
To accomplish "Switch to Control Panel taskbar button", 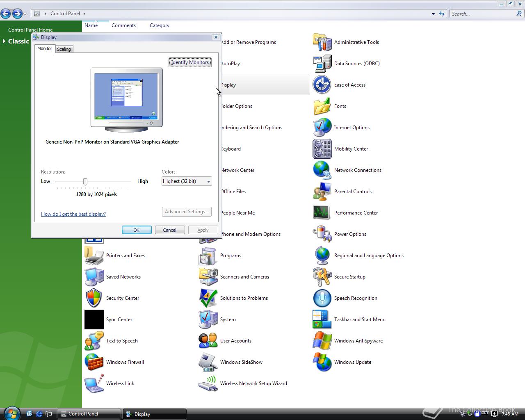I will click(x=89, y=414).
